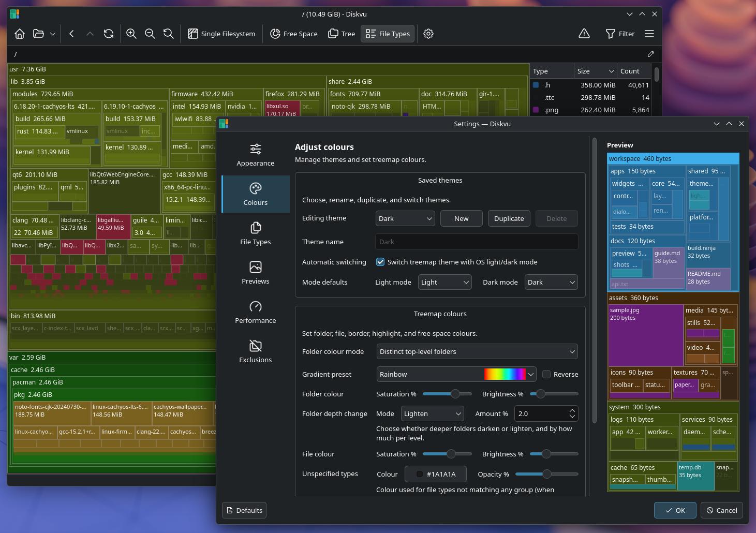Open the Dark mode theme dropdown

point(551,282)
